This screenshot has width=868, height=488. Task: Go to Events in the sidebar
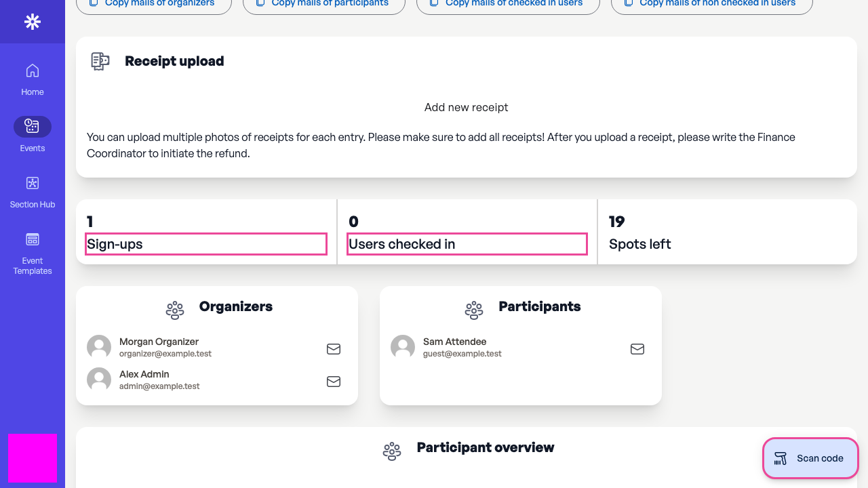point(32,135)
